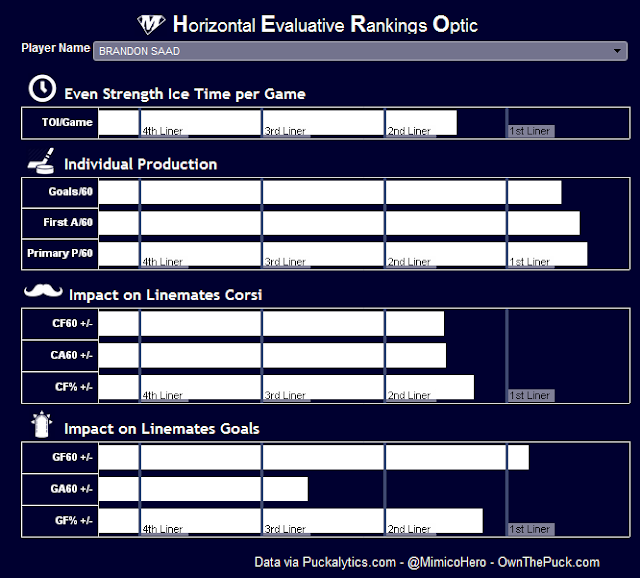Click the dropdown arrow on the player selector

(617, 51)
